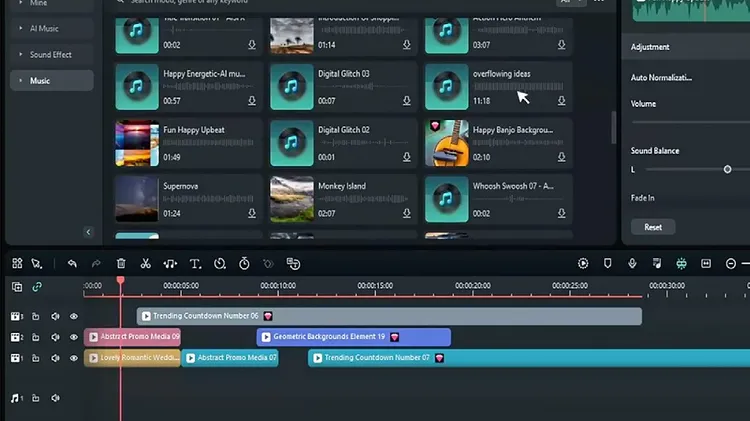Expand the Sound Effect category
This screenshot has height=421, width=750.
click(21, 55)
